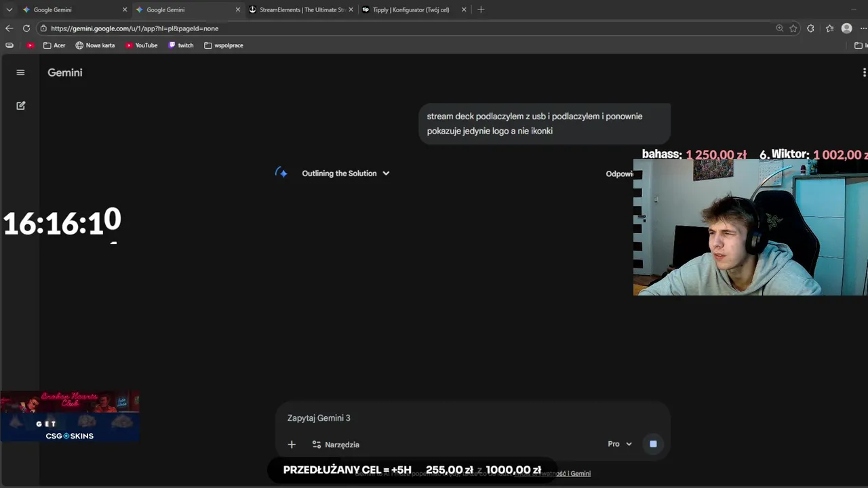868x488 pixels.
Task: Close the Tipply Konfigurator tab
Action: click(464, 9)
